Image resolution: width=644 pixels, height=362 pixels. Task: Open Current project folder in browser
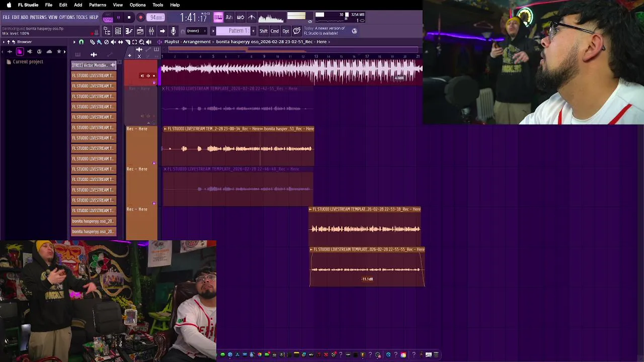point(24,62)
